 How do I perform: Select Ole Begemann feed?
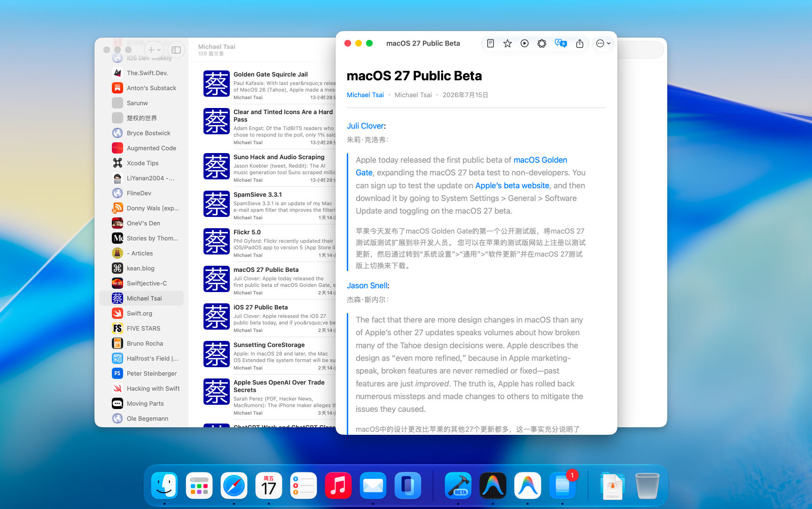coord(141,418)
